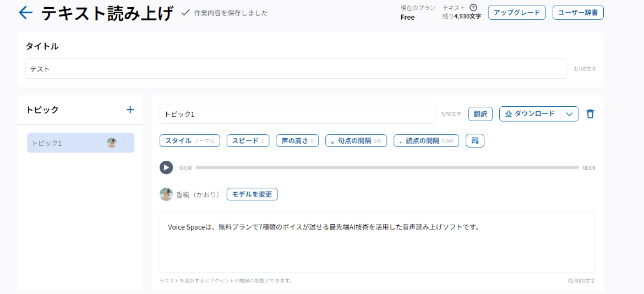
Task: Click the テキスト読み上げ page title
Action: [107, 14]
